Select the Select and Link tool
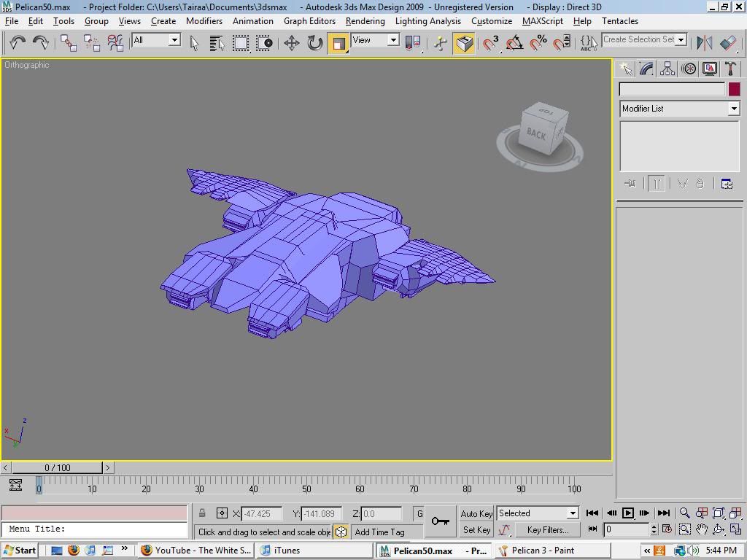747x560 pixels. (x=69, y=43)
